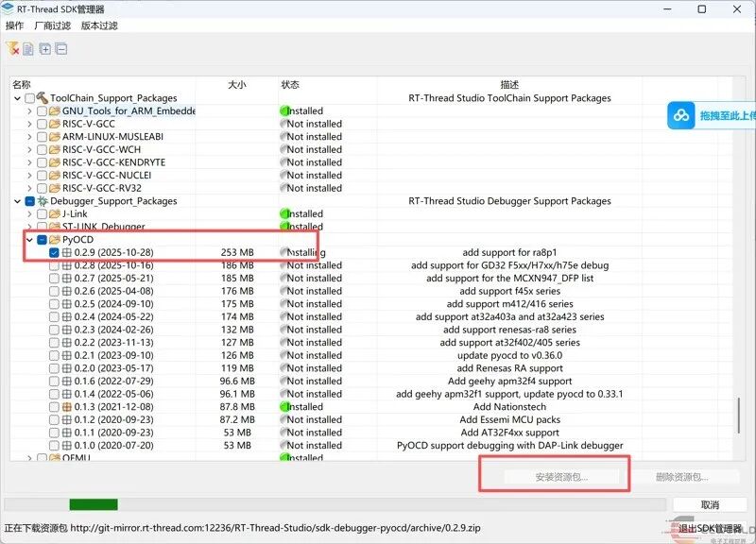Click the 安装资源包 button
The width and height of the screenshot is (756, 544).
(x=561, y=477)
